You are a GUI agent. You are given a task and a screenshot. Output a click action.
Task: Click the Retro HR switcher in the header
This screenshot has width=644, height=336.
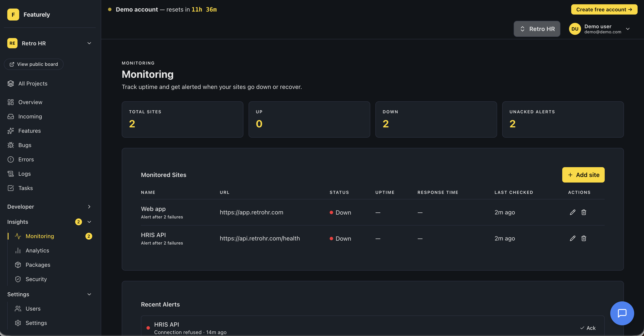[537, 29]
